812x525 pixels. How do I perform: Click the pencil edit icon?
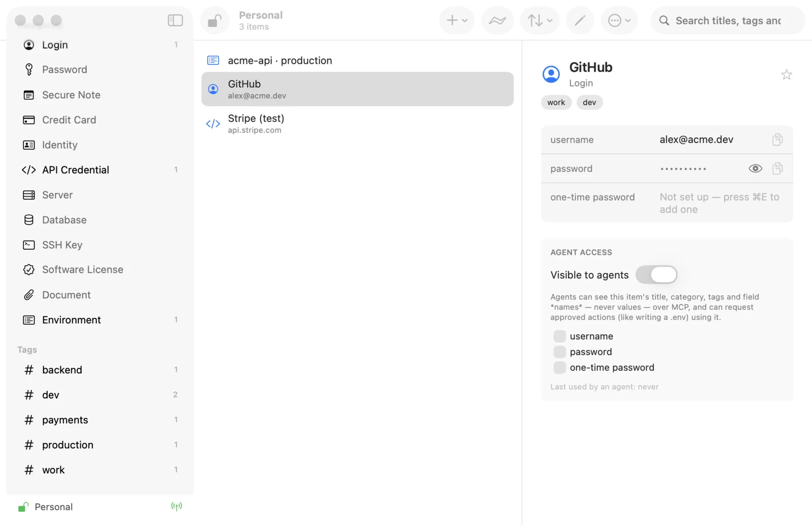pos(580,21)
